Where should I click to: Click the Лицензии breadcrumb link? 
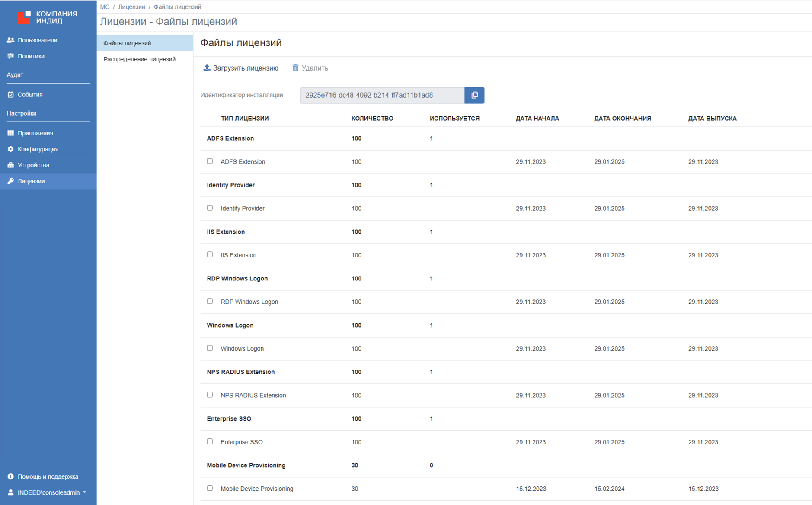pos(131,7)
